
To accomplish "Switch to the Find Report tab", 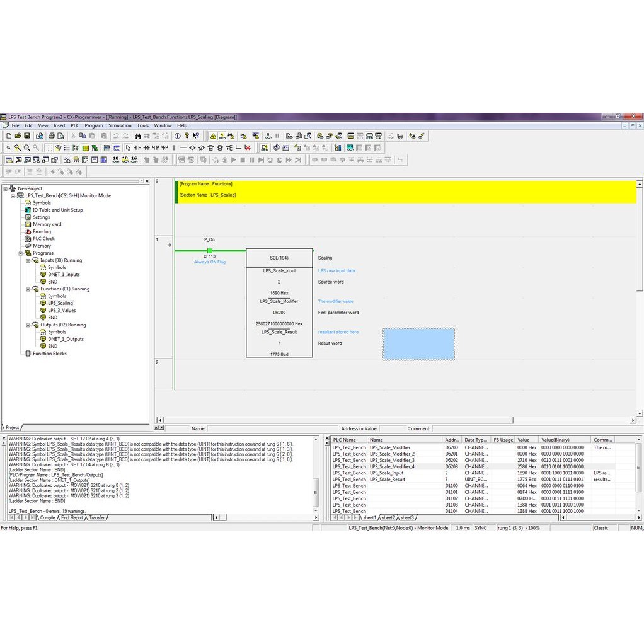I will pos(72,517).
